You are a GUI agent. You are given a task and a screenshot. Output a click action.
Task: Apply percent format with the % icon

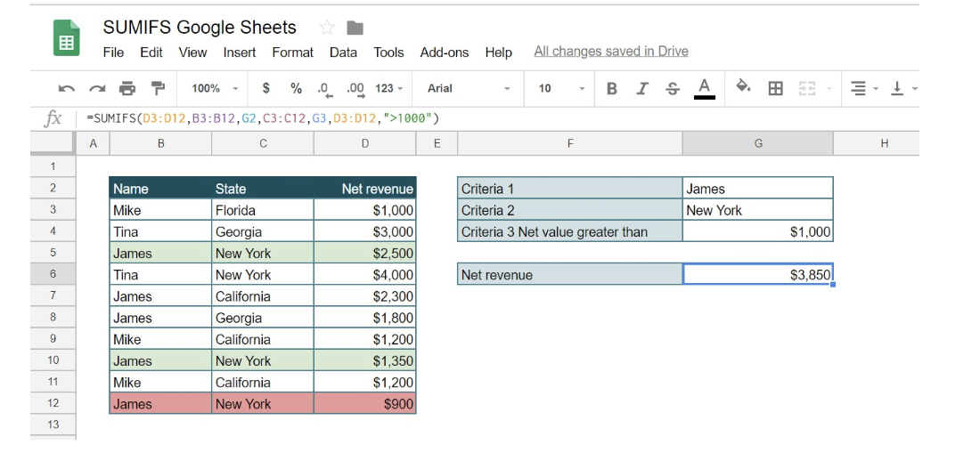coord(296,88)
